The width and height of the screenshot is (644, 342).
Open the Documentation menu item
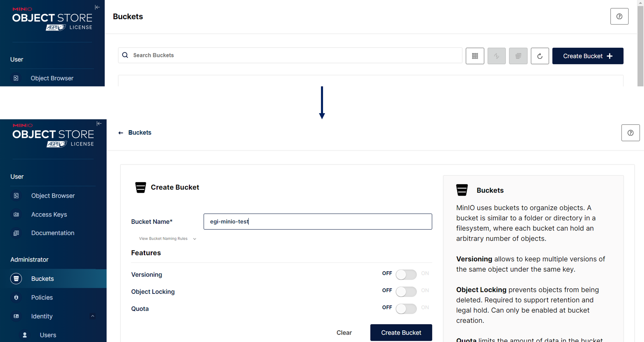click(53, 233)
